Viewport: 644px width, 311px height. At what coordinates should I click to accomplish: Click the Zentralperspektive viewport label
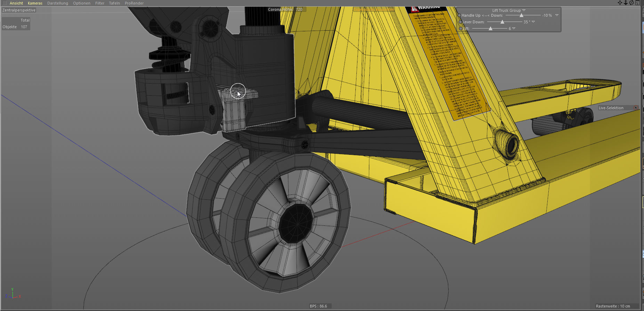point(19,10)
